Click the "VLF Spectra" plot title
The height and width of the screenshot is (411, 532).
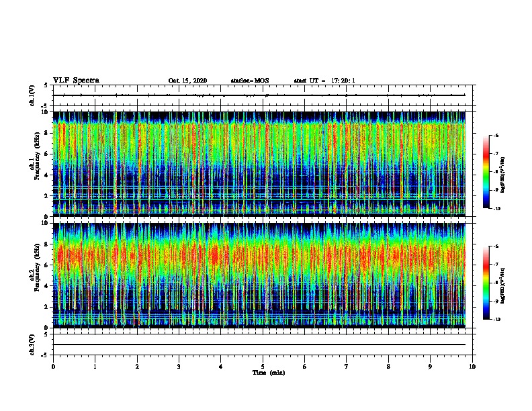pyautogui.click(x=76, y=81)
